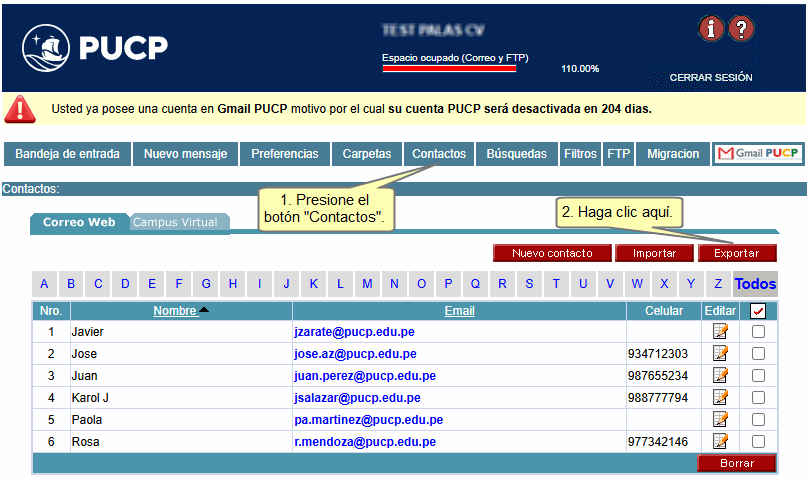Edit the Karol J contact entry

[x=720, y=398]
